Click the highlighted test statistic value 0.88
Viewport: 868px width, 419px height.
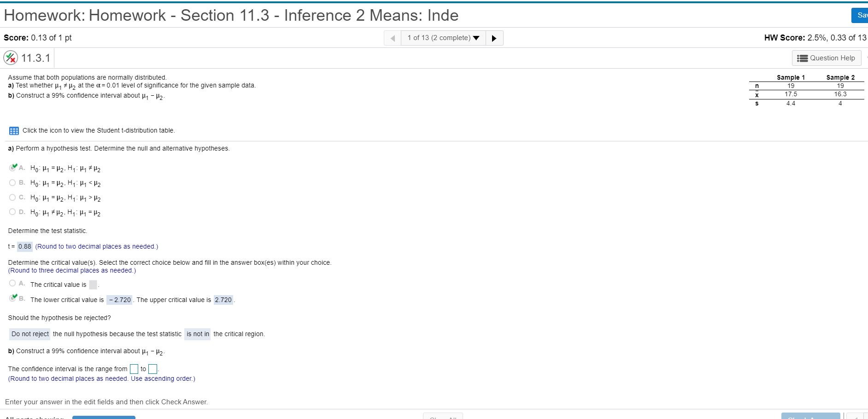click(x=25, y=246)
